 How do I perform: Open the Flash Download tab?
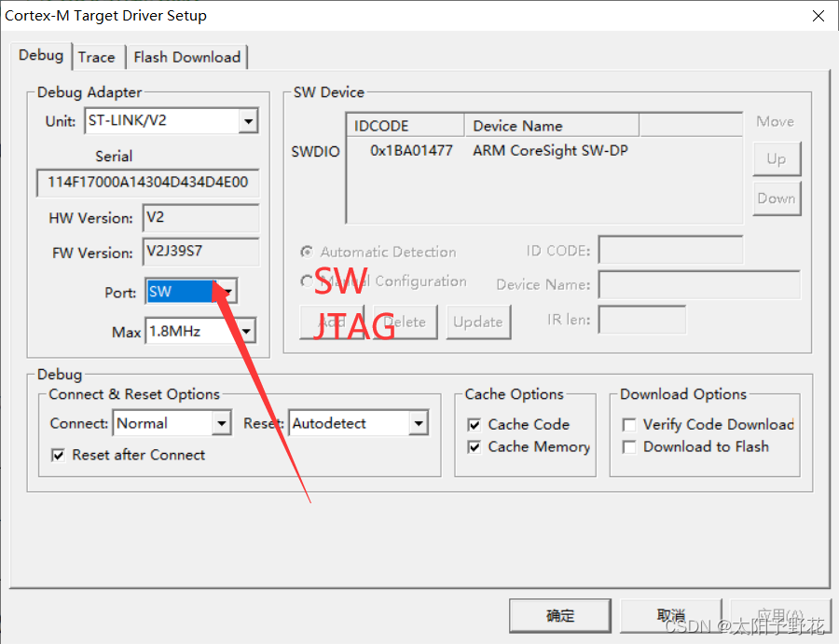pyautogui.click(x=186, y=57)
